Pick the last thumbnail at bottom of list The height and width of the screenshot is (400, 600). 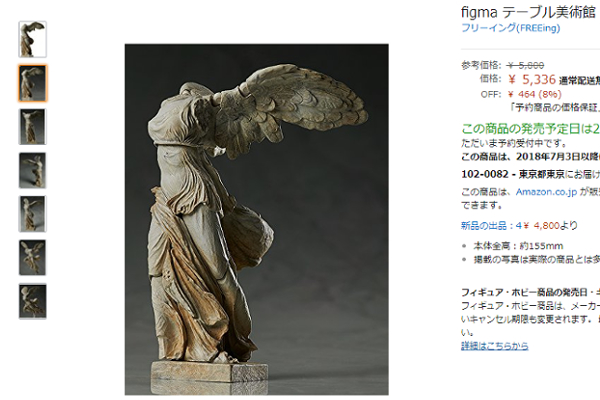(33, 301)
